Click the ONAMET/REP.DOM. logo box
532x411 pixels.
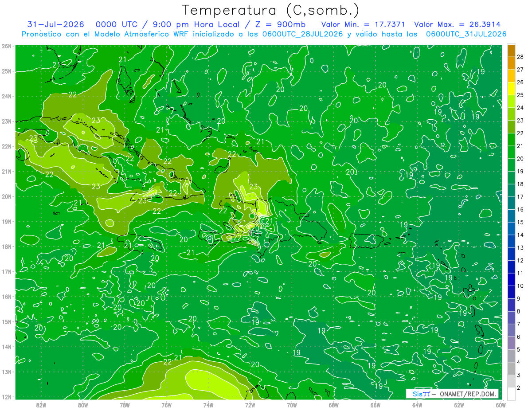tap(452, 394)
